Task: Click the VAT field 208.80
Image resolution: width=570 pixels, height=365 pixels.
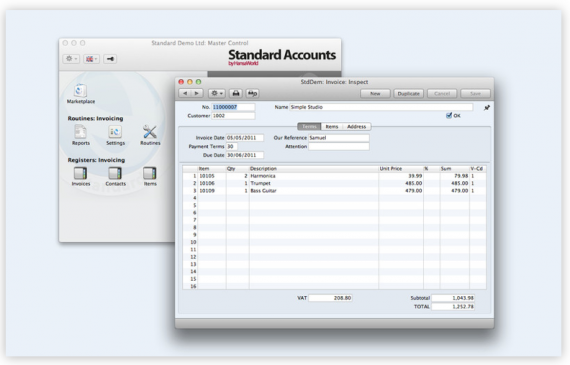Action: [330, 298]
